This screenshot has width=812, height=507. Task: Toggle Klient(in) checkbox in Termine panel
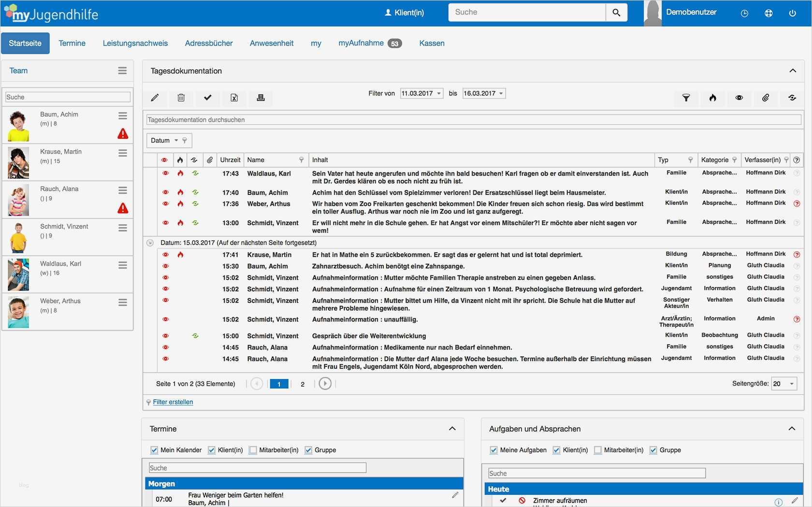click(x=212, y=450)
